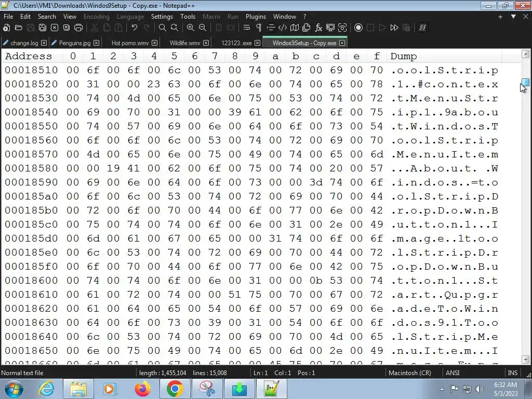Open the Tools menu
The width and height of the screenshot is (532, 399).
click(x=188, y=16)
